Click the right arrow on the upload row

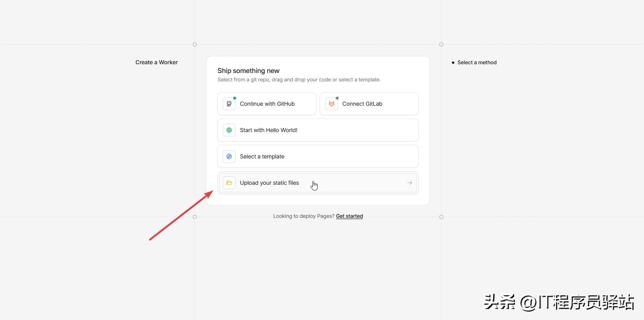point(410,183)
